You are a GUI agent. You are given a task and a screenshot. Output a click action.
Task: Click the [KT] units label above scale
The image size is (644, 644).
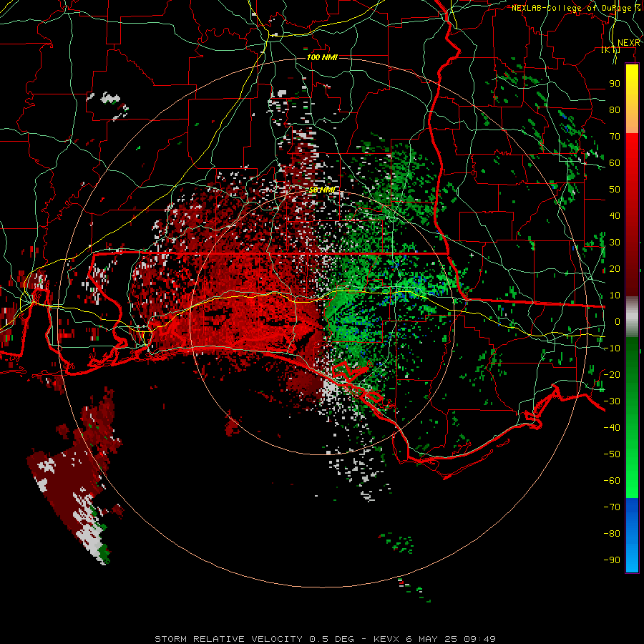[610, 50]
